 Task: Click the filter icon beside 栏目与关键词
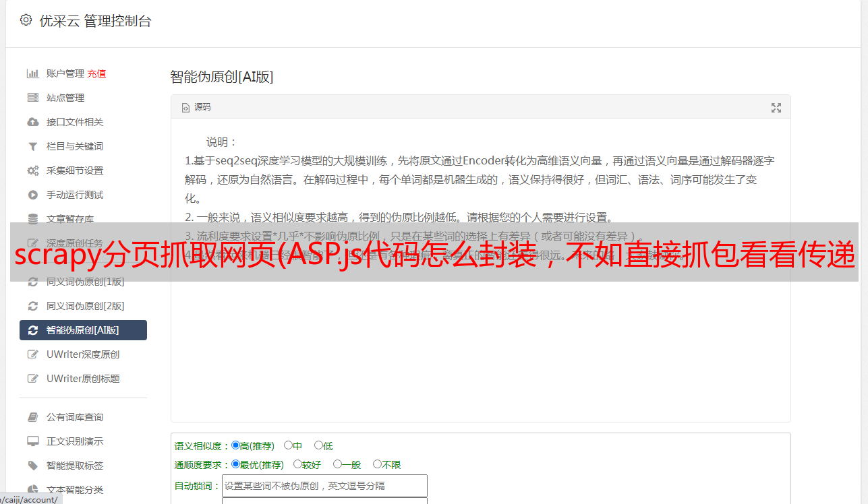click(32, 146)
